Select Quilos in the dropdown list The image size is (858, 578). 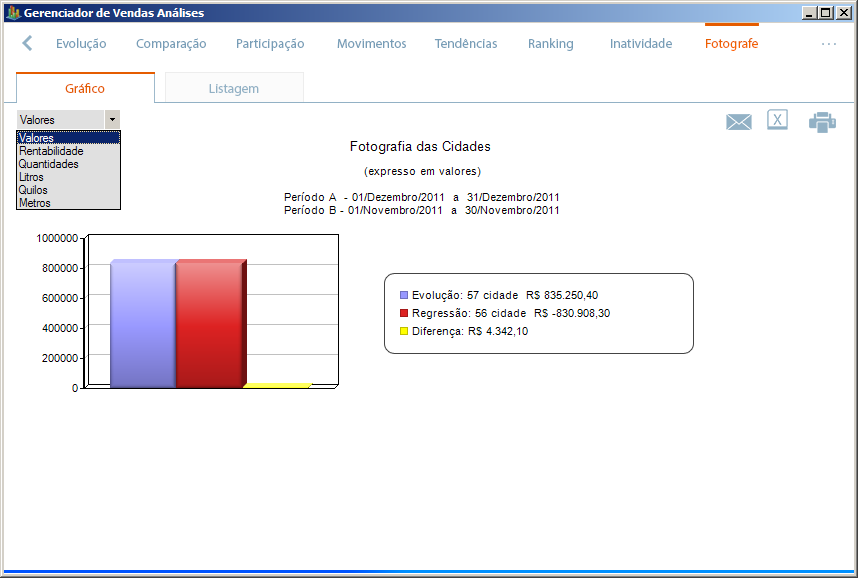(x=33, y=190)
